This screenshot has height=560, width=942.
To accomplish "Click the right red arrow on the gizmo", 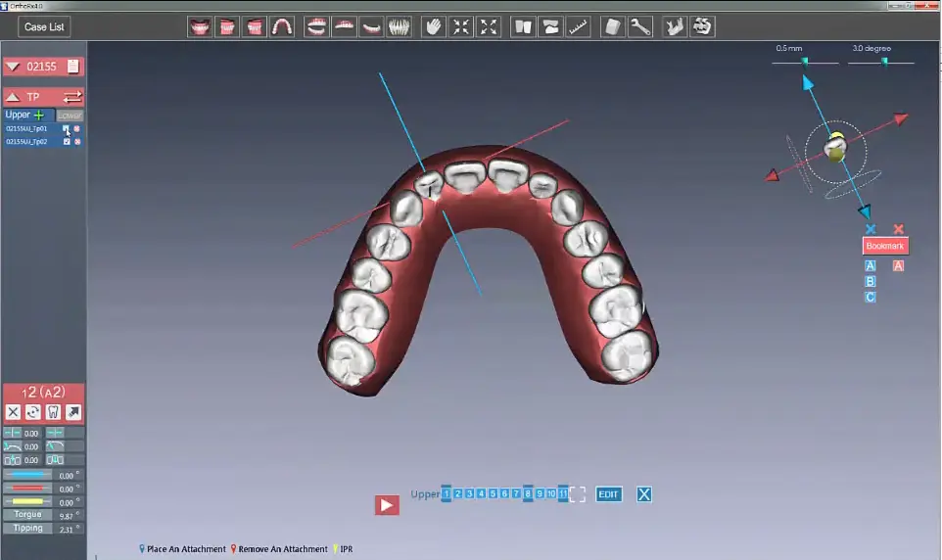I will pyautogui.click(x=901, y=119).
